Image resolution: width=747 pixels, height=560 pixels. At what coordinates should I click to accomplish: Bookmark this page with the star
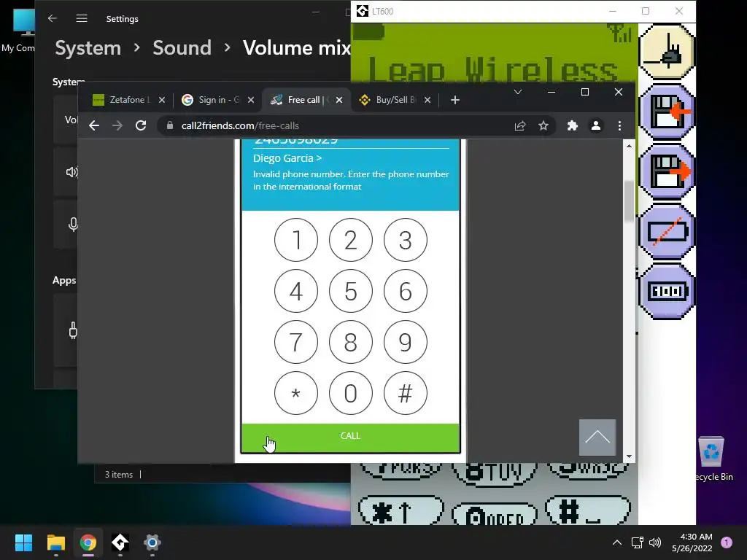(543, 125)
